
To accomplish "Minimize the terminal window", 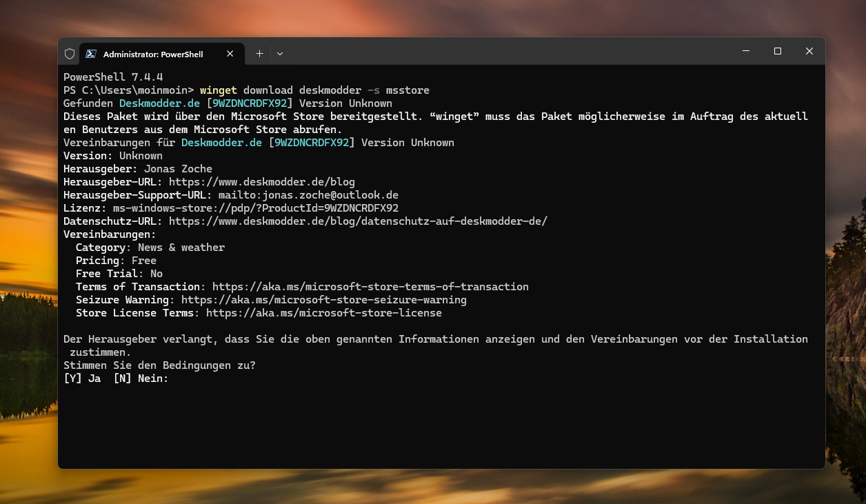I will [746, 51].
